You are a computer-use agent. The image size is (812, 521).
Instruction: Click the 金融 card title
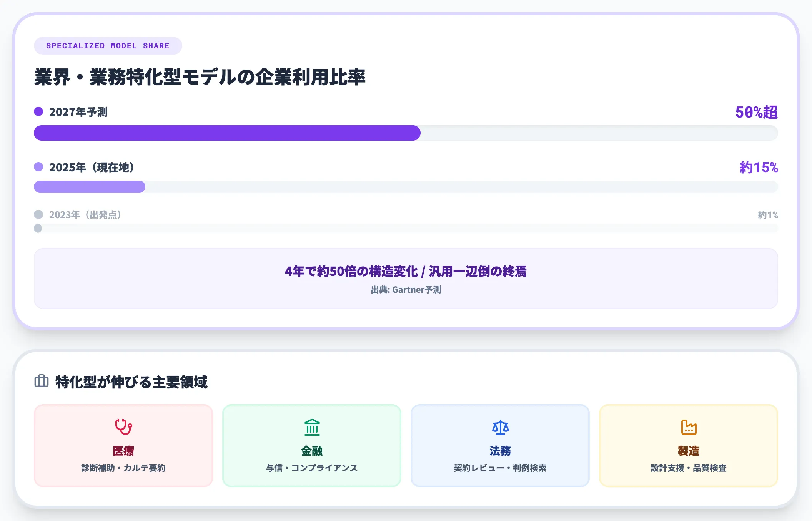tap(312, 451)
